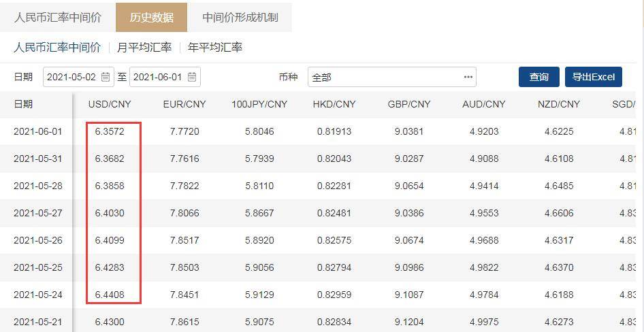Open the end date calendar icon
Image resolution: width=644 pixels, height=332 pixels.
193,77
